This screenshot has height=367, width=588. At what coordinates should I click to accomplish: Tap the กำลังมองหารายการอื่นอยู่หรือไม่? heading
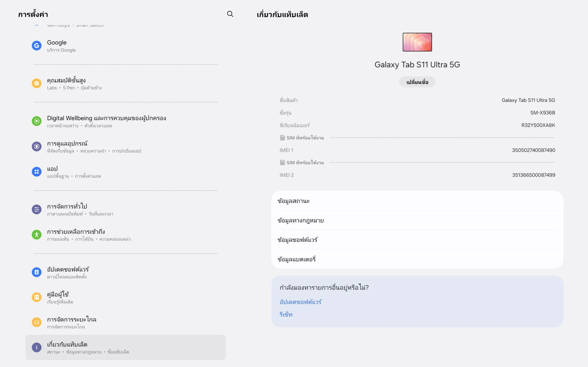(324, 288)
